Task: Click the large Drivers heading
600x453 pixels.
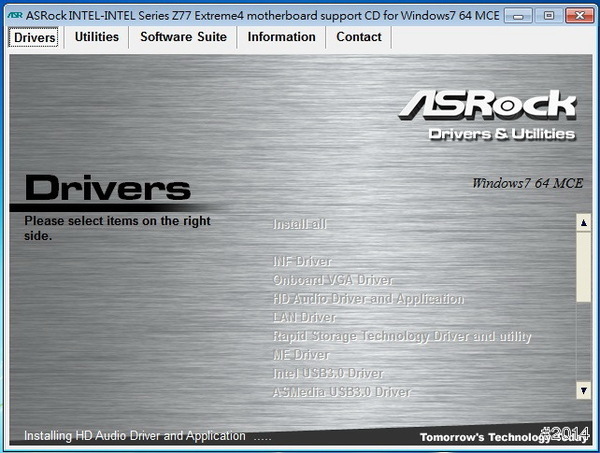Action: [x=108, y=188]
